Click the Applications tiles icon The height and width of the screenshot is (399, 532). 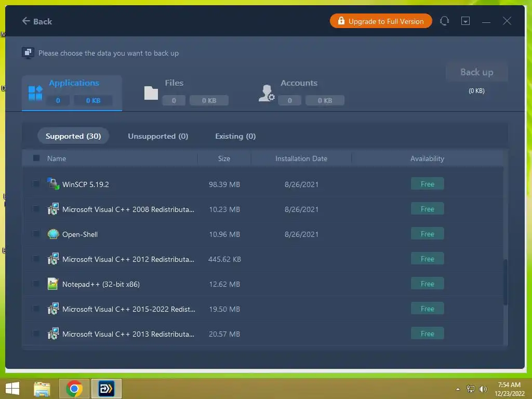click(x=35, y=93)
